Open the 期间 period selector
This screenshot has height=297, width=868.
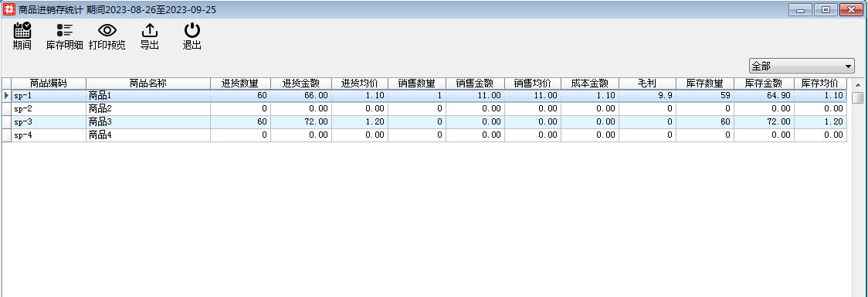coord(22,36)
